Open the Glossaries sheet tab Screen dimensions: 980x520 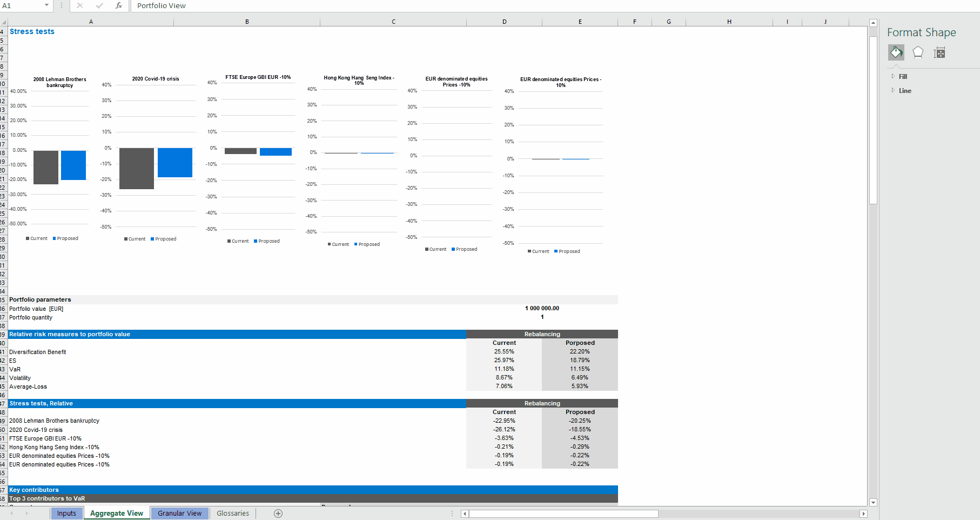pos(232,513)
